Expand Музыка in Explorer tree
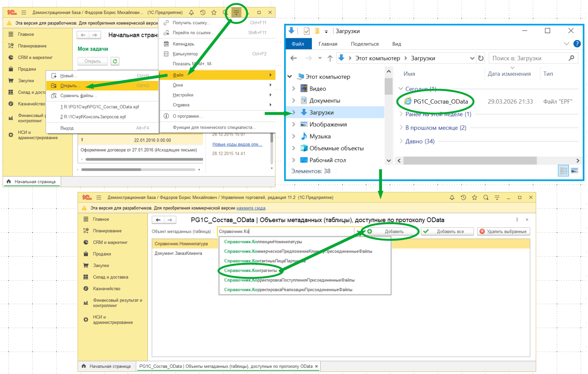588x374 pixels. (x=293, y=136)
